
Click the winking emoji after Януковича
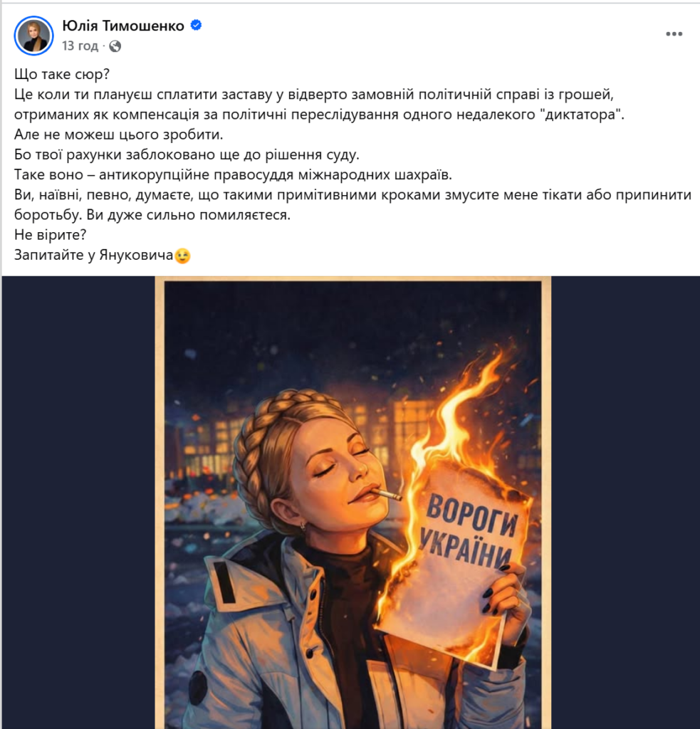point(182,256)
